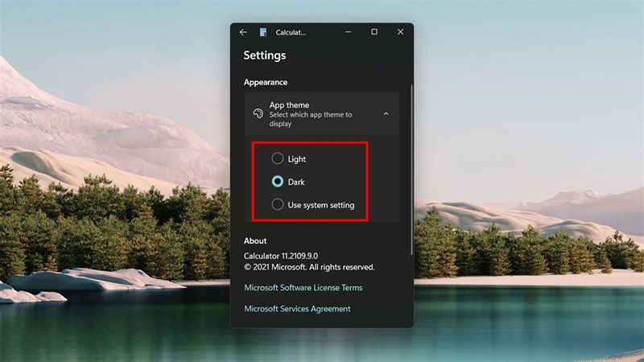
Task: Click the App theme palette icon
Action: [258, 113]
